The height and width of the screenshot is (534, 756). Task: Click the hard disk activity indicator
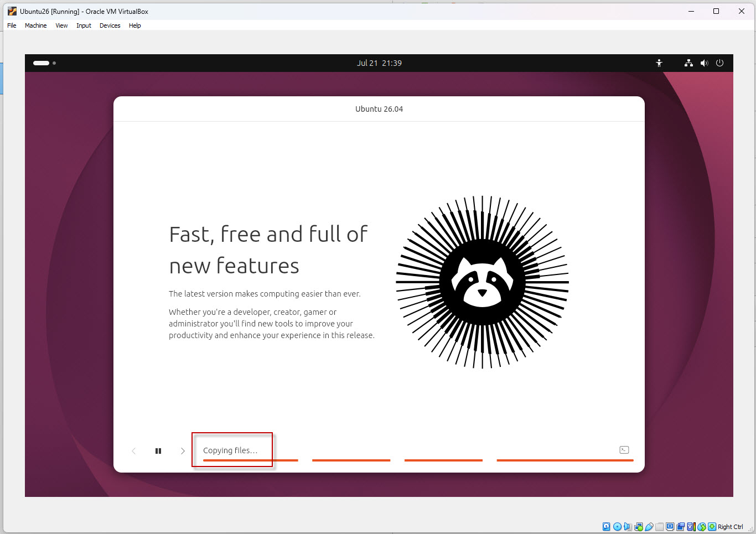pyautogui.click(x=607, y=527)
